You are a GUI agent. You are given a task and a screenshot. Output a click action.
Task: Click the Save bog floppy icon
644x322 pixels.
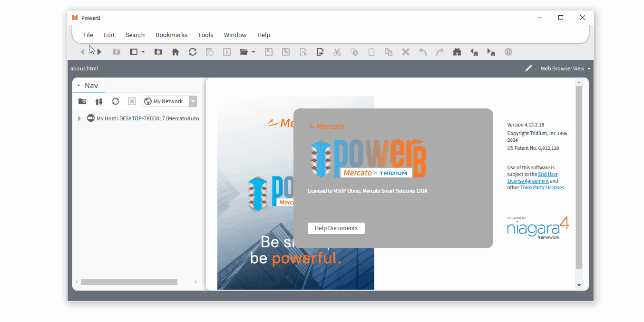(x=286, y=52)
